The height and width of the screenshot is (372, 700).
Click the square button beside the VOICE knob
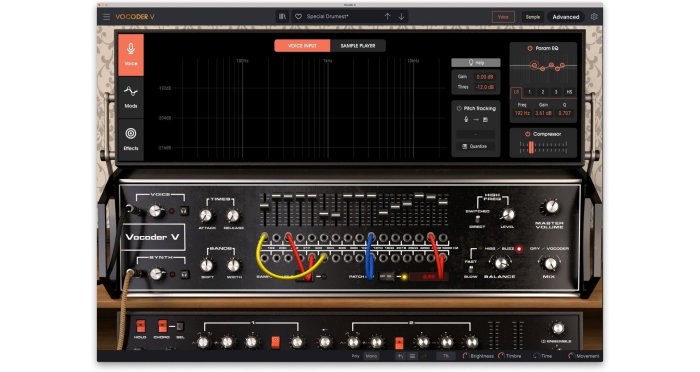coord(183,210)
